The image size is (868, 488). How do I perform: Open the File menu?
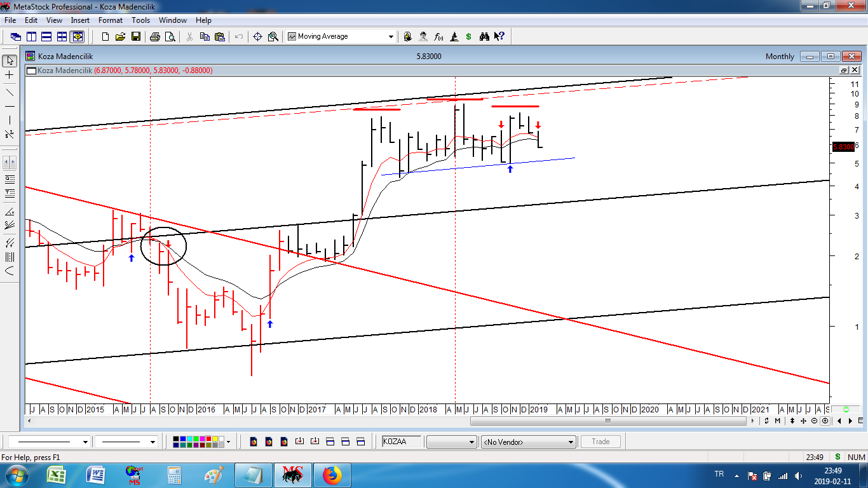point(10,20)
